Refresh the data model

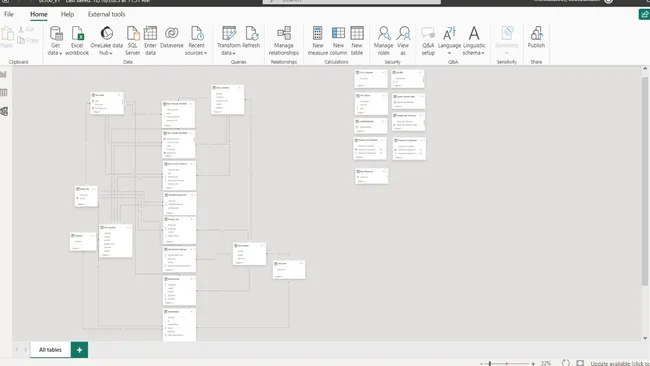click(x=251, y=37)
